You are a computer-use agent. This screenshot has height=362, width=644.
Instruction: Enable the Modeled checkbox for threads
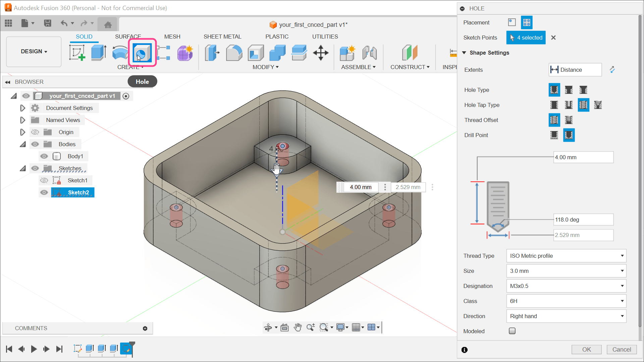[x=512, y=330]
